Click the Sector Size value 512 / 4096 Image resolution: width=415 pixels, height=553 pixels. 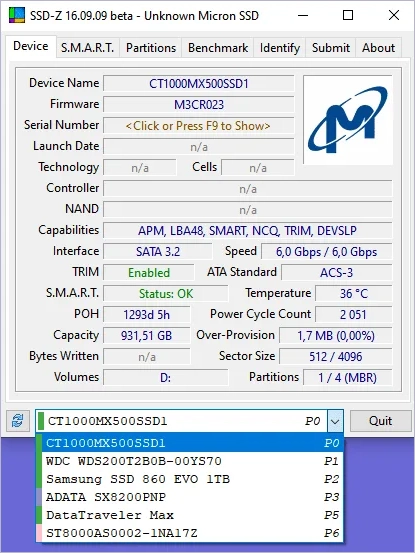(336, 357)
